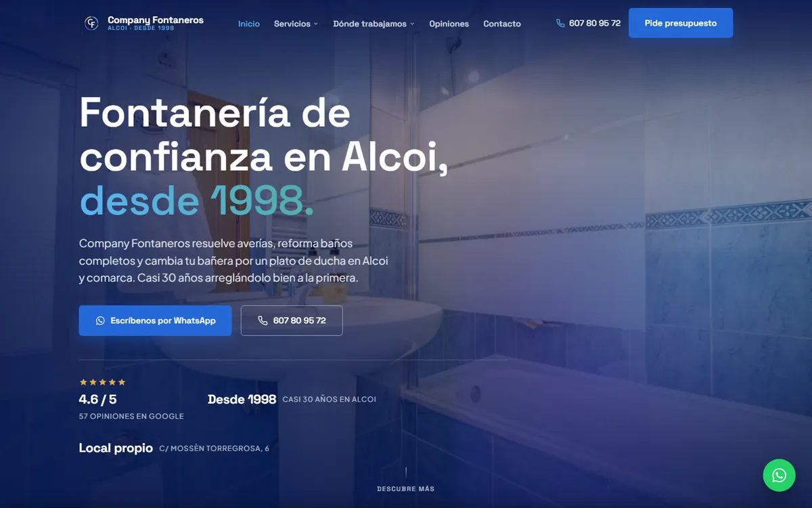Click the floating WhatsApp chat bubble
The image size is (812, 508).
click(779, 475)
